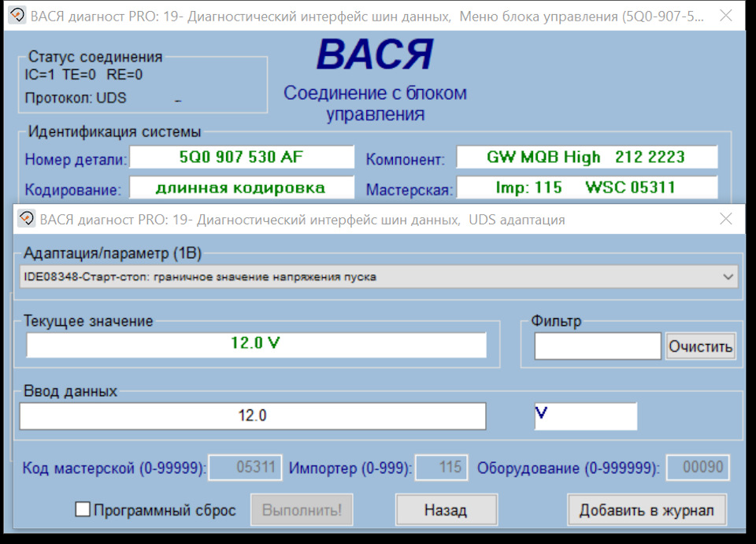Screen dimensions: 756x544
Task: Enable the Программный сброс checkbox
Action: tap(83, 509)
